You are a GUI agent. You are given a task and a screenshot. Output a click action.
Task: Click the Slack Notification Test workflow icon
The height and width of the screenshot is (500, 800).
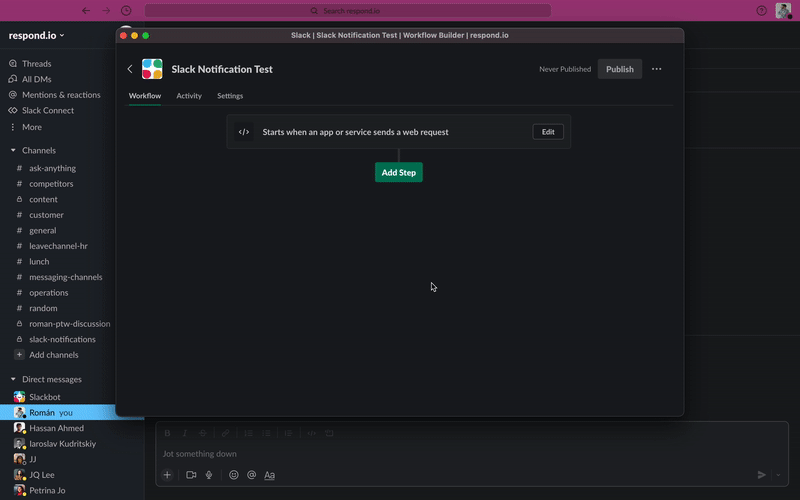point(152,69)
